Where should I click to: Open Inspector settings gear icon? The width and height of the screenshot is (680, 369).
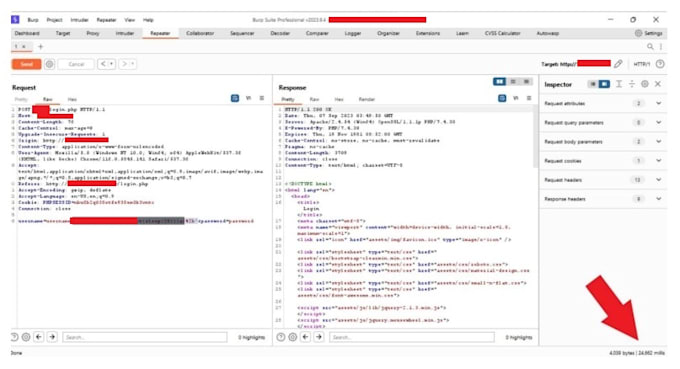click(645, 84)
